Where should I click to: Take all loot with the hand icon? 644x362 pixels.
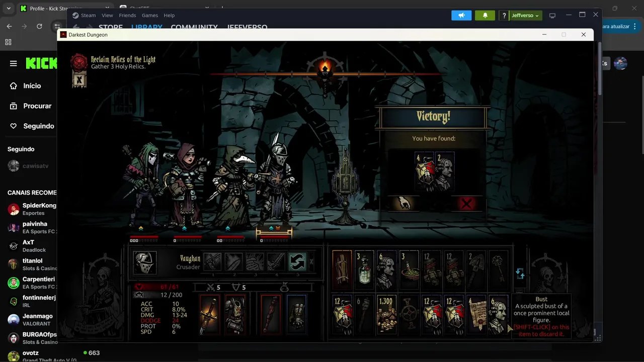[x=403, y=203]
